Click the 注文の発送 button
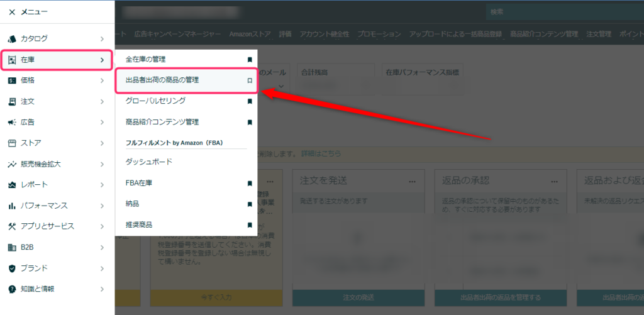The width and height of the screenshot is (644, 315). pos(358,298)
